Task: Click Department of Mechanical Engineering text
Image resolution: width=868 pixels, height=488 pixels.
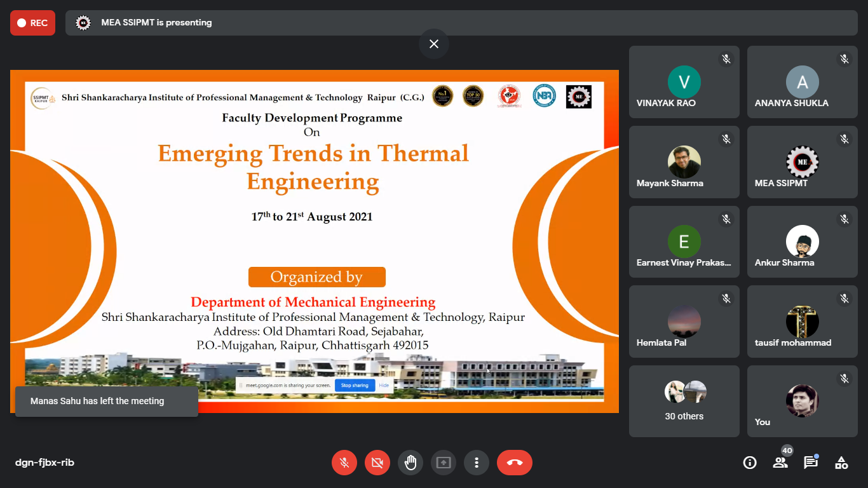Action: [x=313, y=302]
